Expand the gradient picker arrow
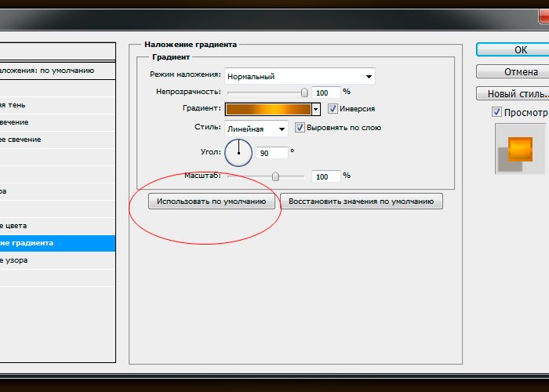This screenshot has height=392, width=549. click(316, 110)
